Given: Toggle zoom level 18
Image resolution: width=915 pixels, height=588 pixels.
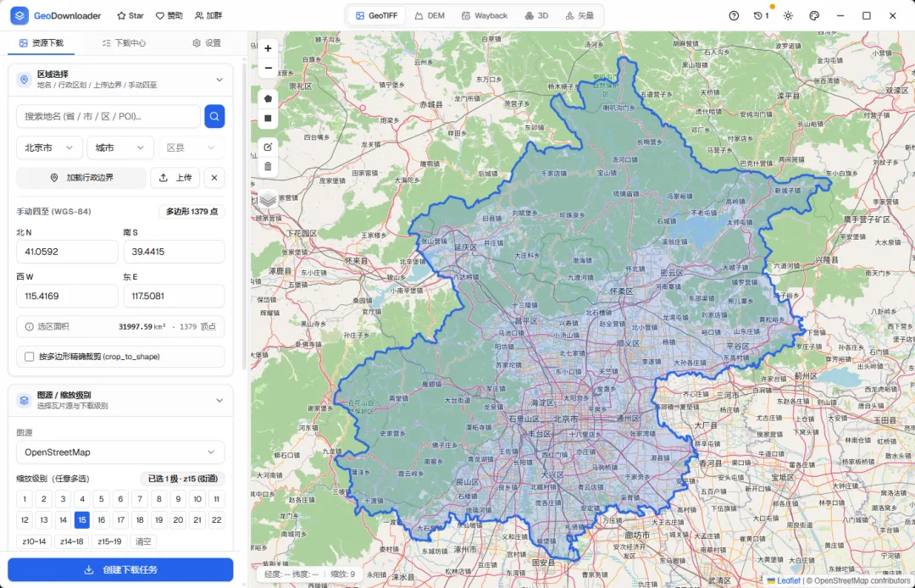Looking at the screenshot, I should (140, 519).
